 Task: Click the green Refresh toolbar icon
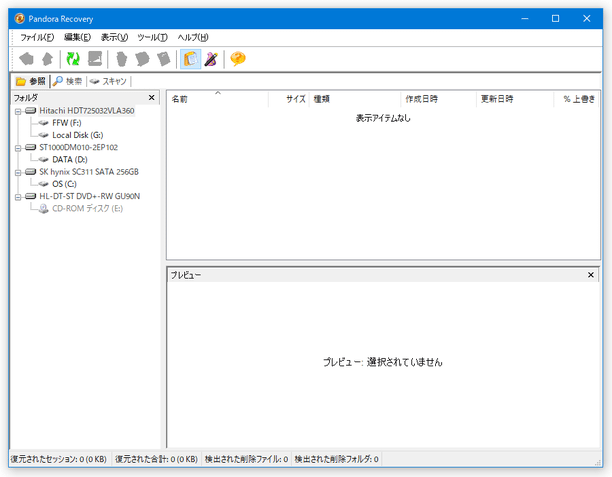pyautogui.click(x=73, y=59)
